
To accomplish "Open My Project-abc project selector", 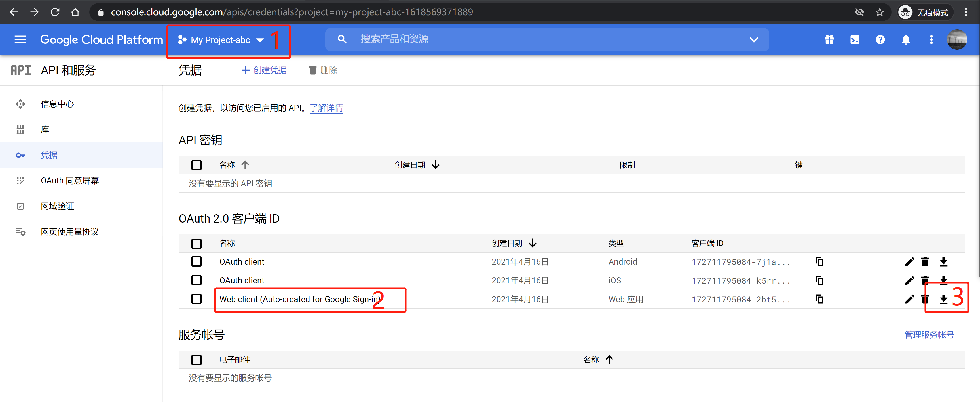I will [x=221, y=40].
